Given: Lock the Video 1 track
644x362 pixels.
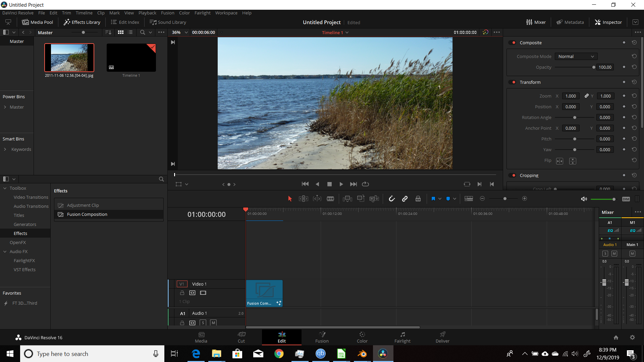Looking at the screenshot, I should tap(182, 293).
